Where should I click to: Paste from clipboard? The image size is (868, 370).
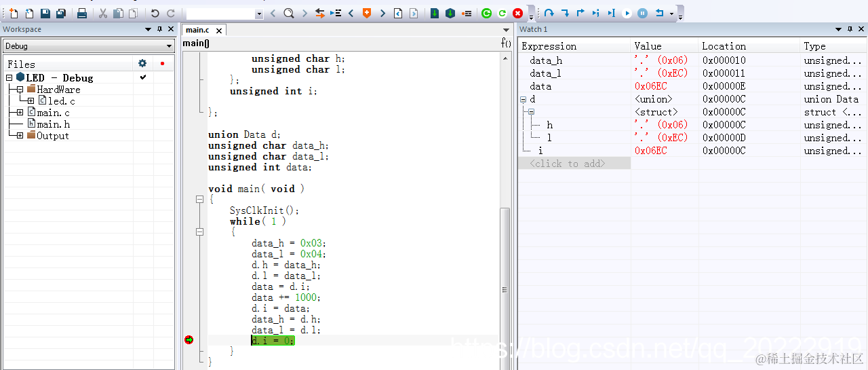[x=133, y=14]
